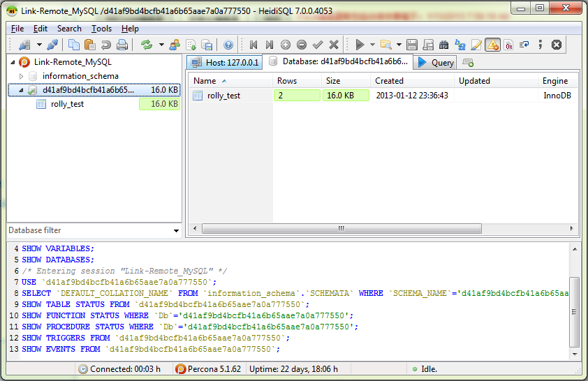Expand the information_schema database node
This screenshot has height=381, width=588.
21,76
